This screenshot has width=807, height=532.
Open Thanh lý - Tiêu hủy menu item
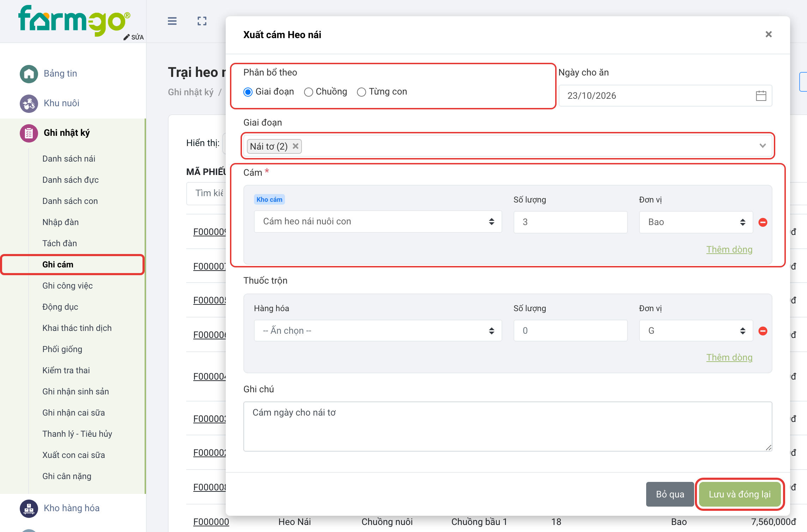77,434
